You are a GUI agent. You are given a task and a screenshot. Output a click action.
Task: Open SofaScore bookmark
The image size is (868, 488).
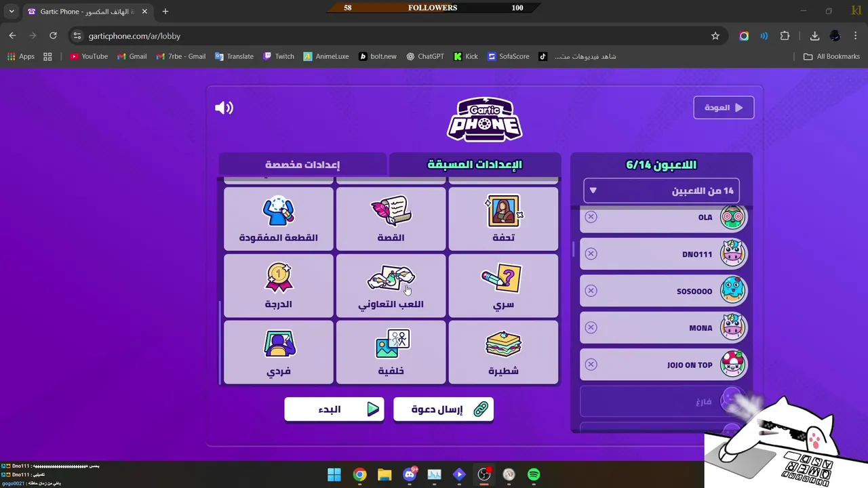[509, 56]
